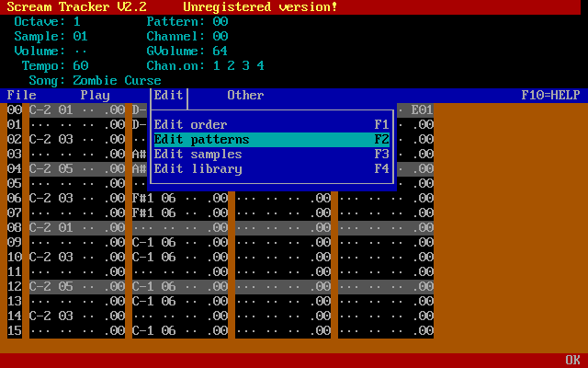Click the OK status in the bottom bar

click(572, 360)
